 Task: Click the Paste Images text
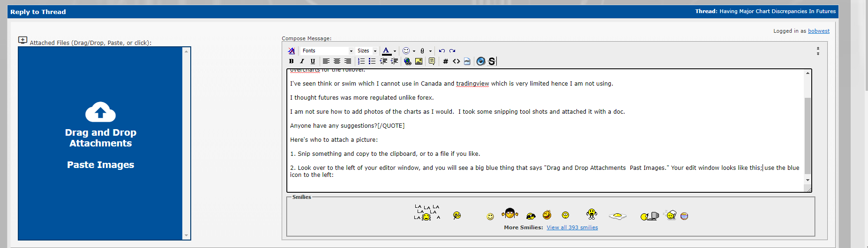click(101, 165)
